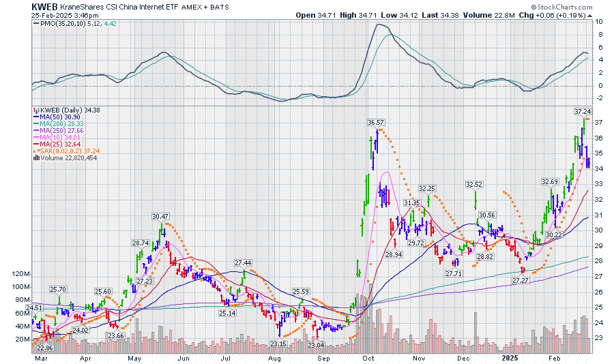Click the KWEB candlestick legend icon
This screenshot has height=364, width=614.
pos(35,110)
